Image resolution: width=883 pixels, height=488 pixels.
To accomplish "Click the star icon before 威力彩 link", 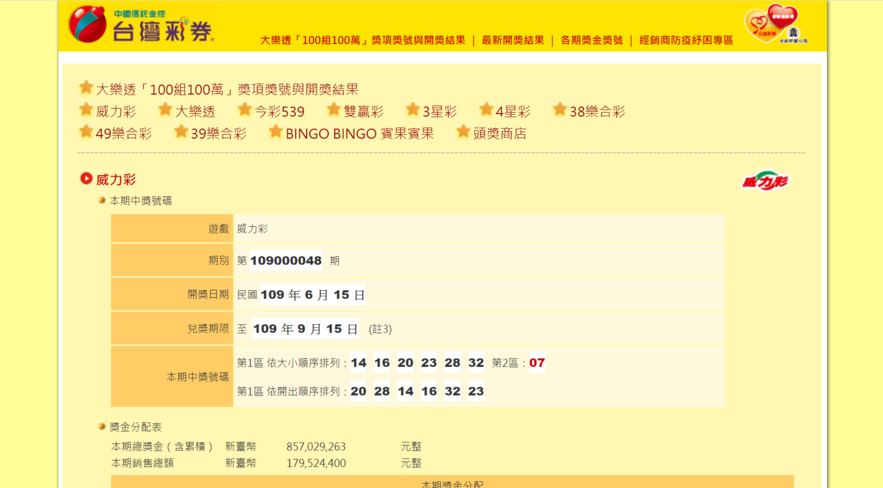I will (x=86, y=110).
